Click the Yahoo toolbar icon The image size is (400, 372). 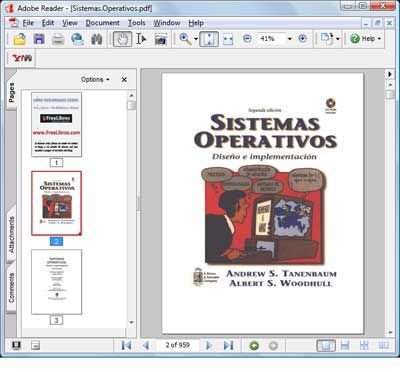coord(22,59)
